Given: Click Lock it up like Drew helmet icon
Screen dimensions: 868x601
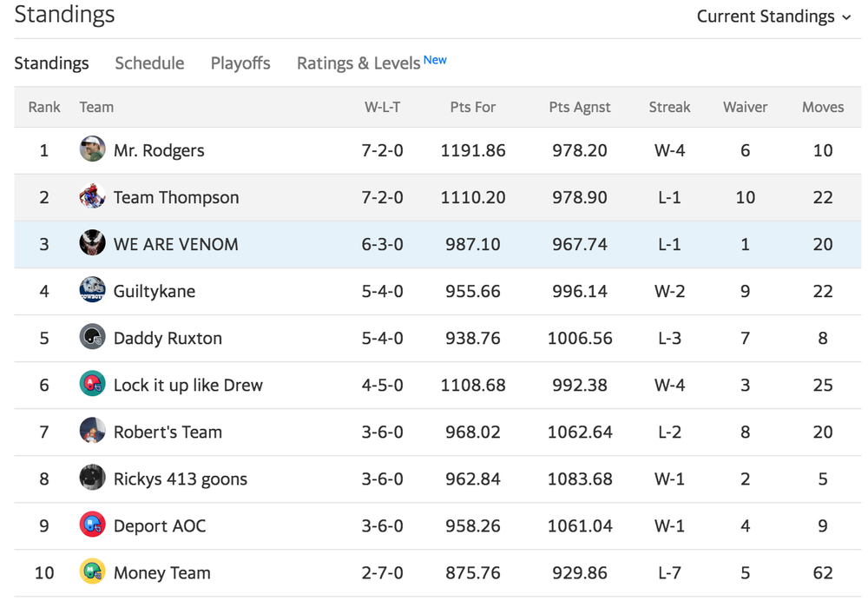Looking at the screenshot, I should (93, 384).
